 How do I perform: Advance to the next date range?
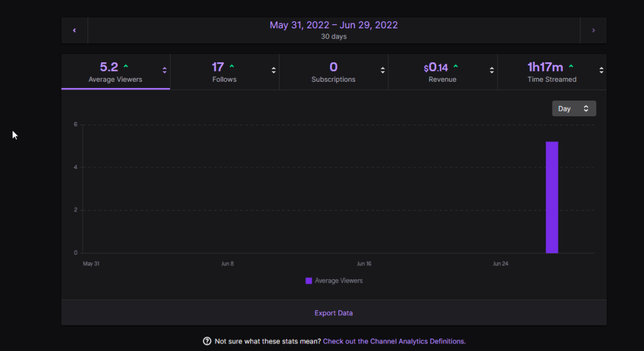tap(593, 30)
